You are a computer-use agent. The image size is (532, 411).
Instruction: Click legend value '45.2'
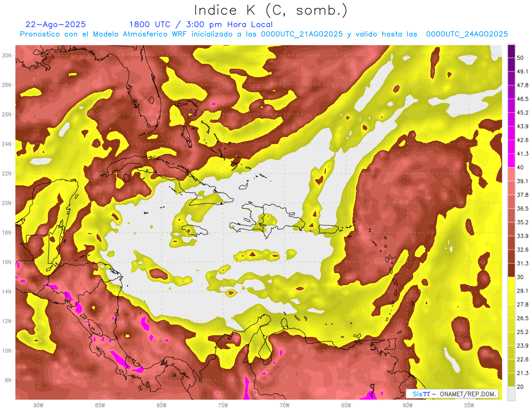pos(523,113)
